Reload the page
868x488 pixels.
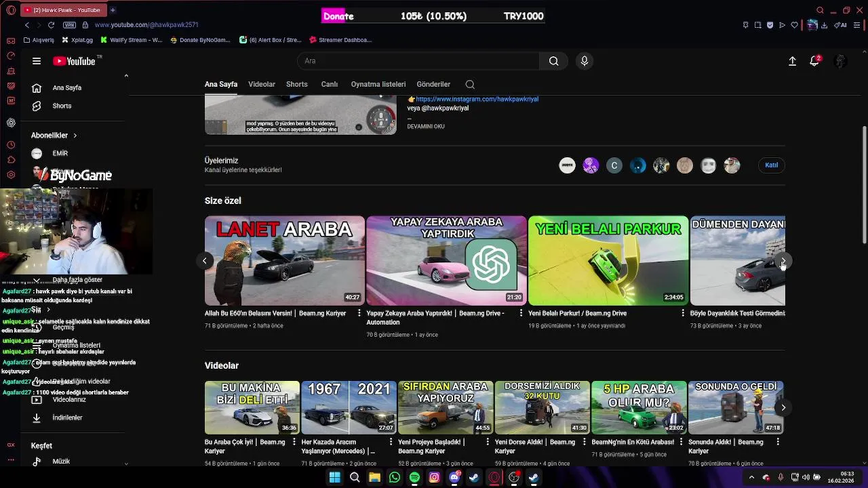(51, 25)
